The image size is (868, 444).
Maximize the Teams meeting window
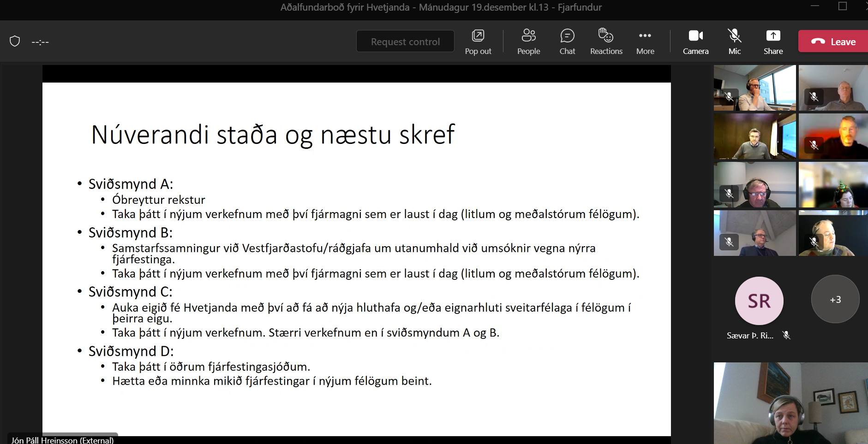point(843,6)
